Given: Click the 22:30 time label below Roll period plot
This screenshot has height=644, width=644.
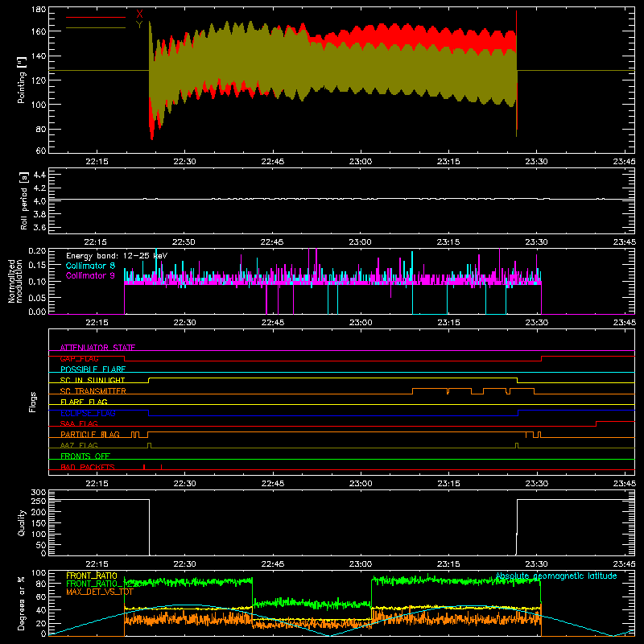Looking at the screenshot, I should click(184, 242).
